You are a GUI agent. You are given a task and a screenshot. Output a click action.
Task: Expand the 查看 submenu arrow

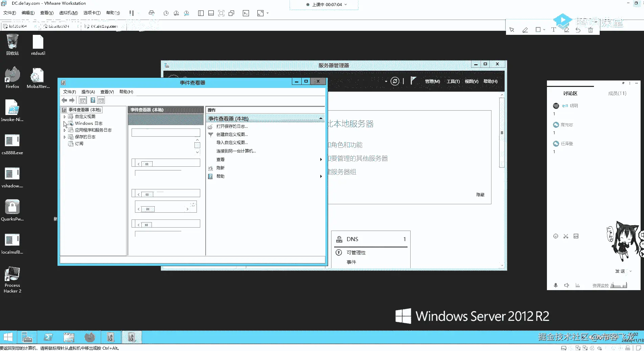pyautogui.click(x=321, y=160)
